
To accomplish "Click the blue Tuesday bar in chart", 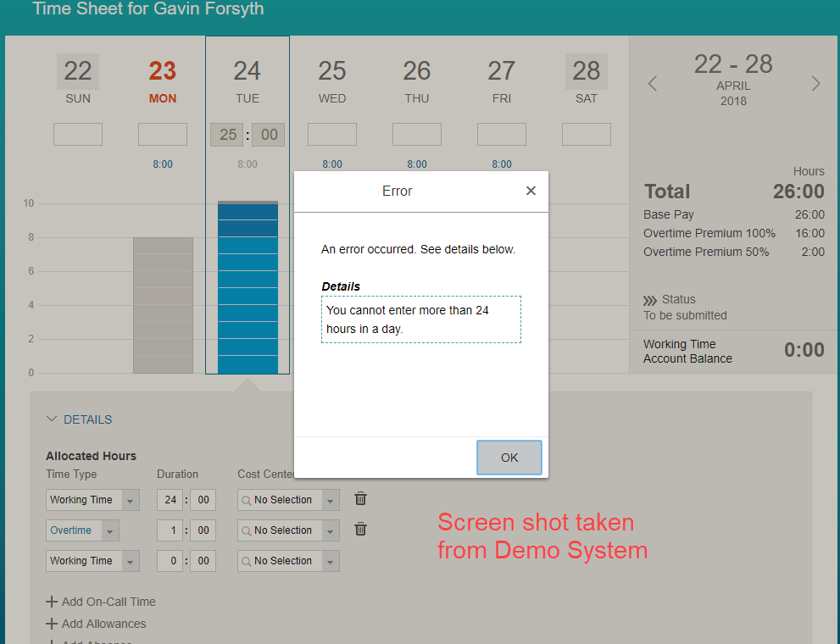I will coord(248,287).
